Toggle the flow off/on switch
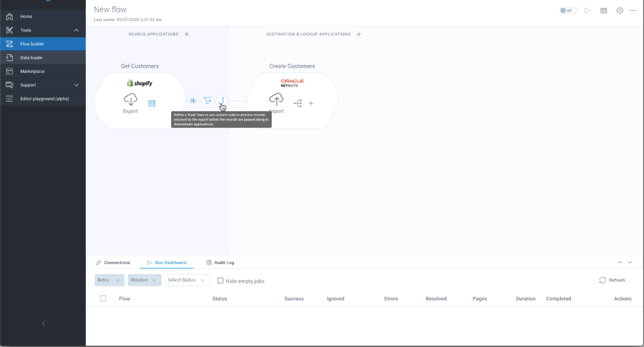Screen dimensions: 644x347 (x=569, y=11)
